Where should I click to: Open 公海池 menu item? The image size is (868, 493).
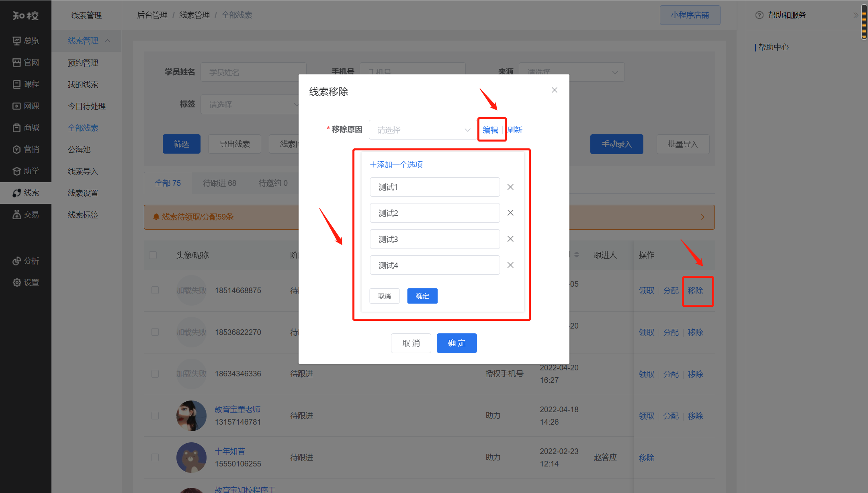(79, 150)
